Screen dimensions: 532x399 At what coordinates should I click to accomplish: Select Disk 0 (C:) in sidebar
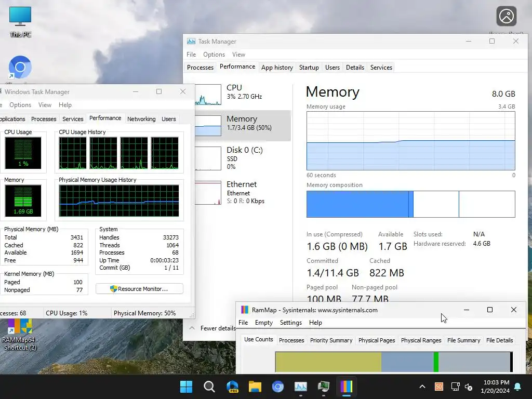(x=243, y=158)
